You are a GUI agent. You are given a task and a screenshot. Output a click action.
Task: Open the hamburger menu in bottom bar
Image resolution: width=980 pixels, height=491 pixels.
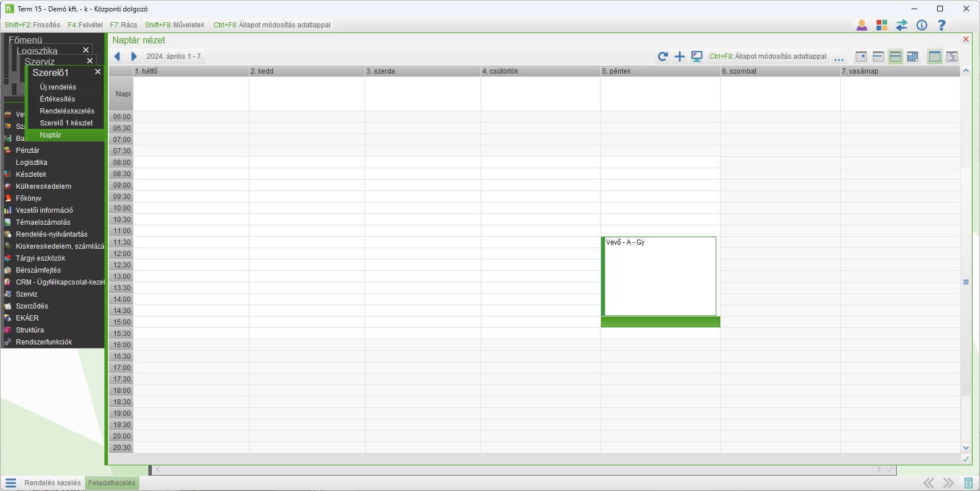[x=11, y=483]
